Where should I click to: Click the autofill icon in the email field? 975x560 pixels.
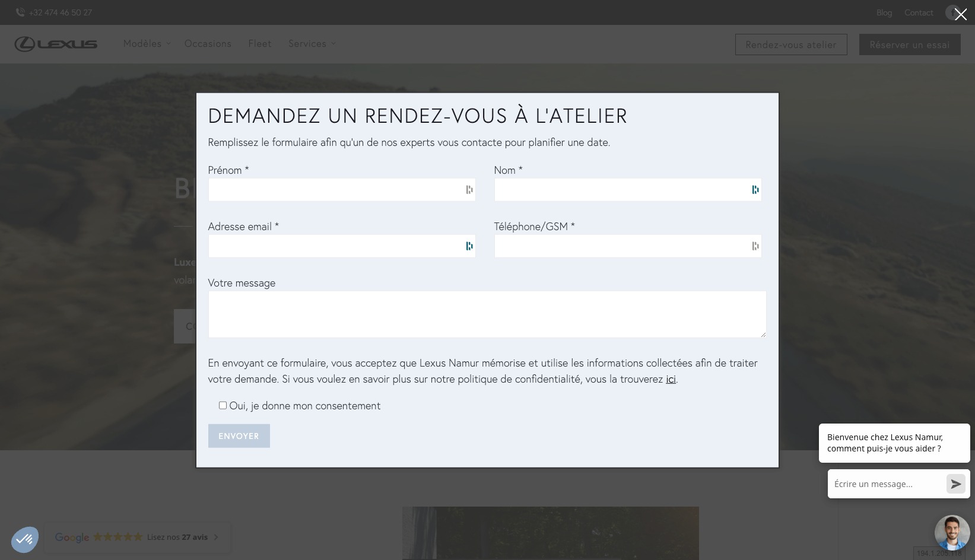click(x=469, y=246)
